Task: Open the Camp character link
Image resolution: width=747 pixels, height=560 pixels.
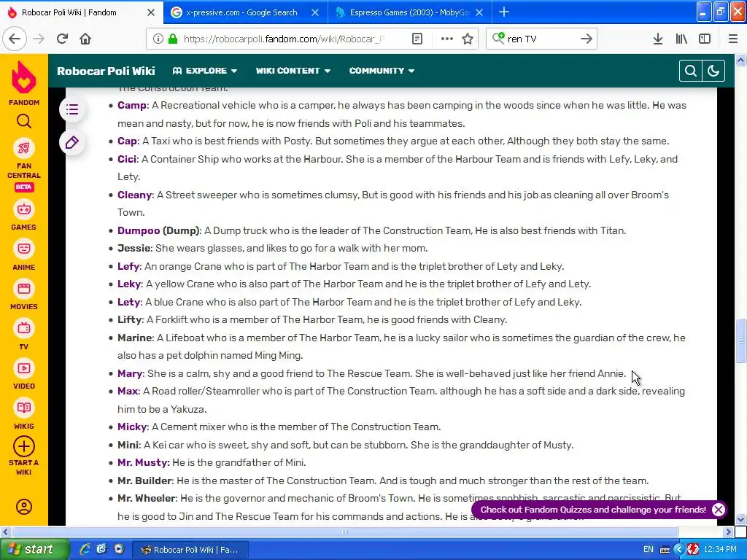Action: (132, 105)
